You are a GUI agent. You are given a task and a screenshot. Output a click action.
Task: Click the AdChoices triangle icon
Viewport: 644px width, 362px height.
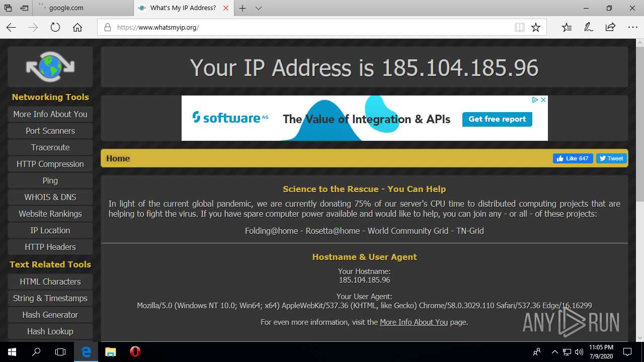535,100
